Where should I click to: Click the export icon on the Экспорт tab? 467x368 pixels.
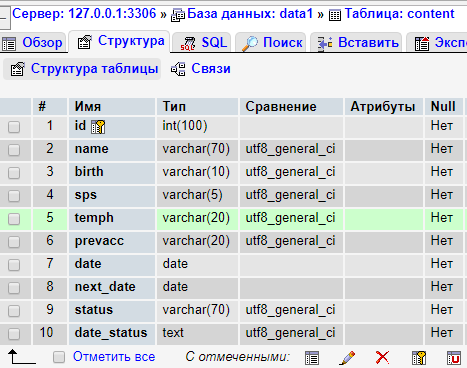(422, 43)
